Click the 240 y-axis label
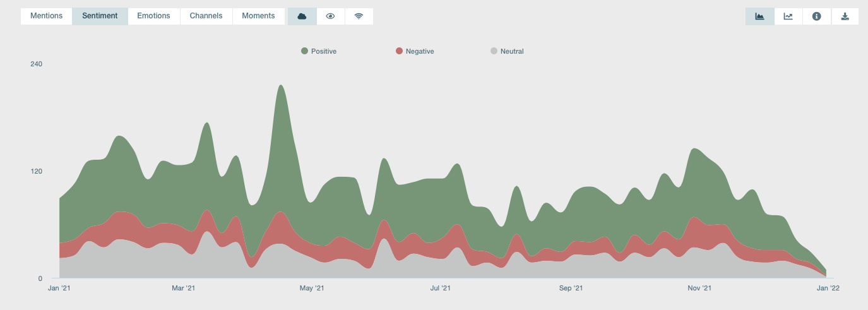Viewport: 868px width, 310px height. pos(36,64)
